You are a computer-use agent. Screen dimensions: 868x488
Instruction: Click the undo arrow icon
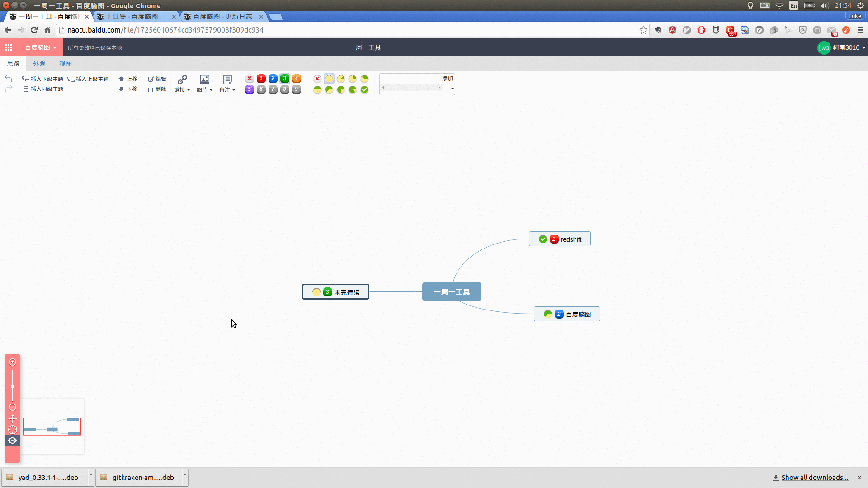[x=9, y=79]
